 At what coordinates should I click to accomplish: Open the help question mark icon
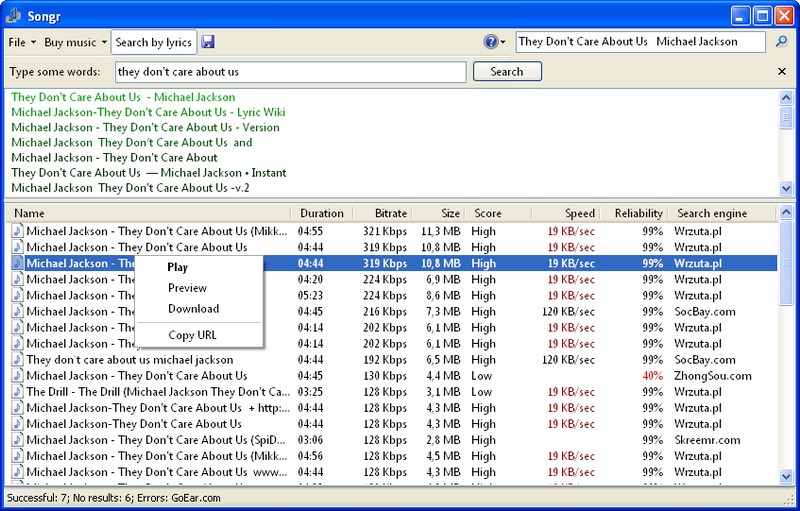click(x=490, y=42)
